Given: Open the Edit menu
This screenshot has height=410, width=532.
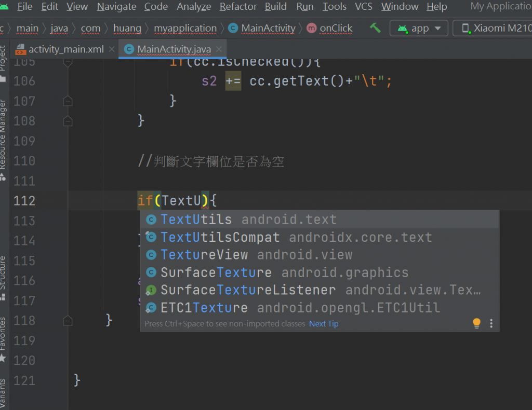Looking at the screenshot, I should pyautogui.click(x=49, y=6).
